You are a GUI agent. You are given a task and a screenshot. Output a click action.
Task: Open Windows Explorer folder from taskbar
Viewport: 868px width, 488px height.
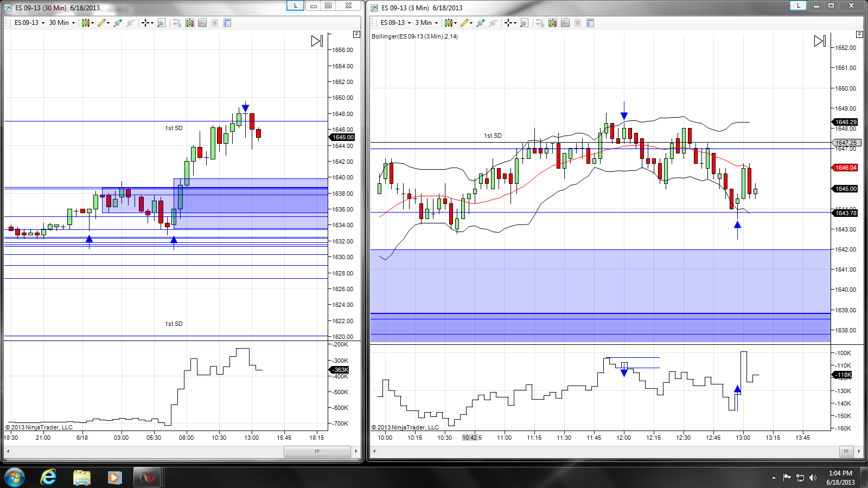pyautogui.click(x=81, y=477)
